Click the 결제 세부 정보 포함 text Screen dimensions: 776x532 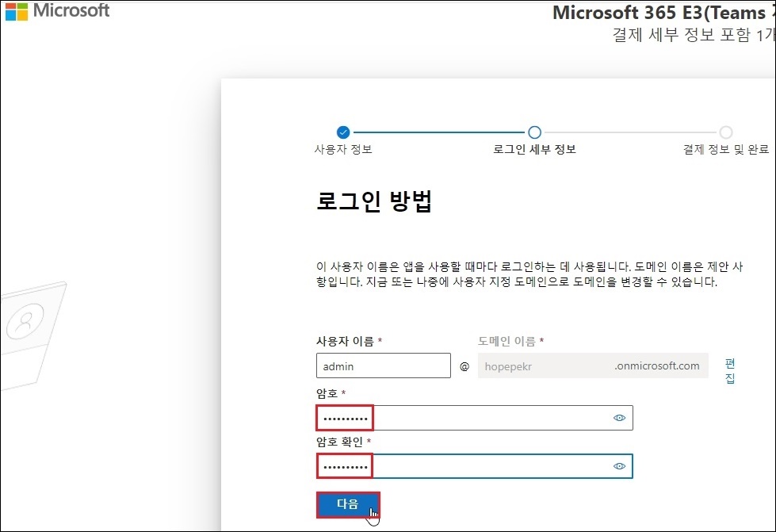(x=682, y=35)
